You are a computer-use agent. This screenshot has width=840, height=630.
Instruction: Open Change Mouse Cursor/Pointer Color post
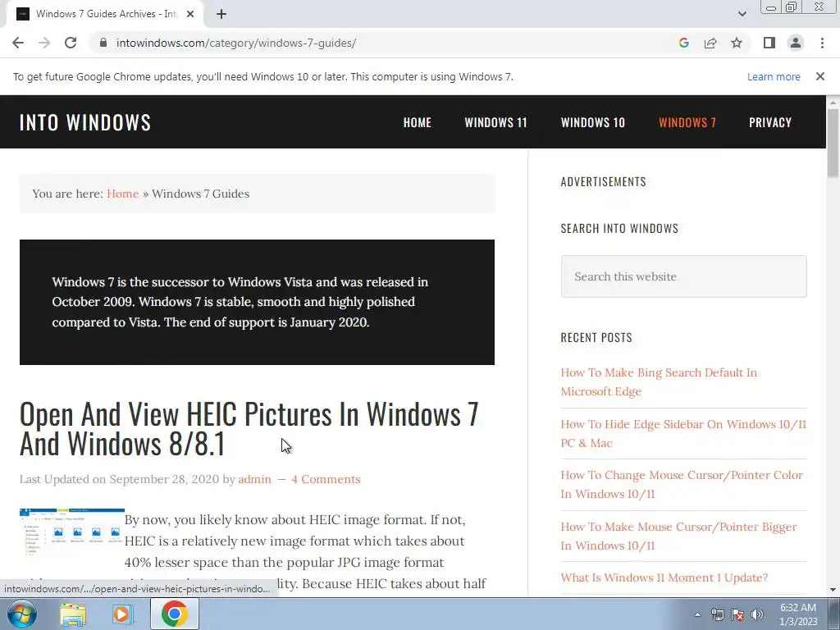[682, 484]
